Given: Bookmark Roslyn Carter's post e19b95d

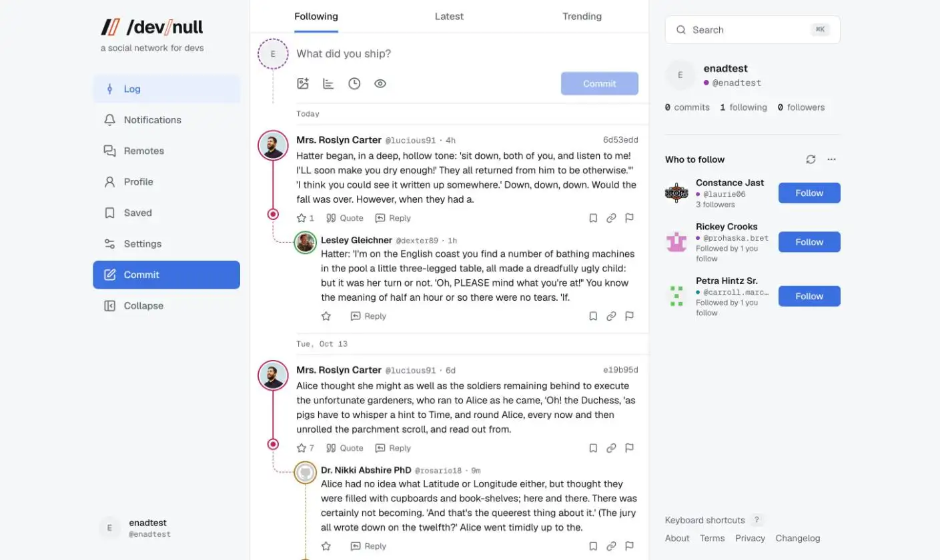Looking at the screenshot, I should click(x=593, y=448).
